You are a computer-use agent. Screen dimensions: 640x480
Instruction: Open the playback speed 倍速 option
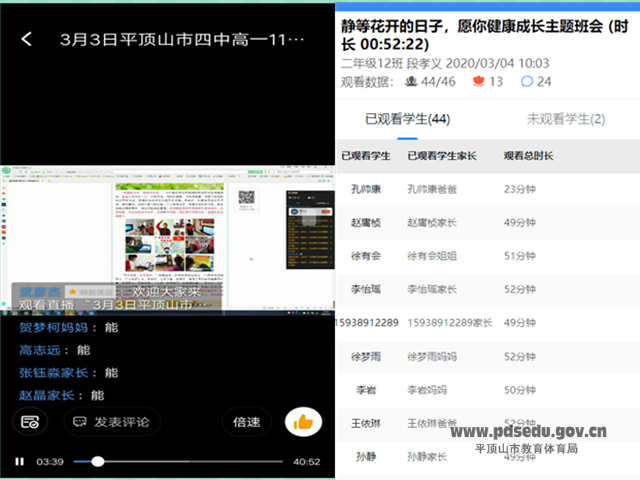(246, 422)
